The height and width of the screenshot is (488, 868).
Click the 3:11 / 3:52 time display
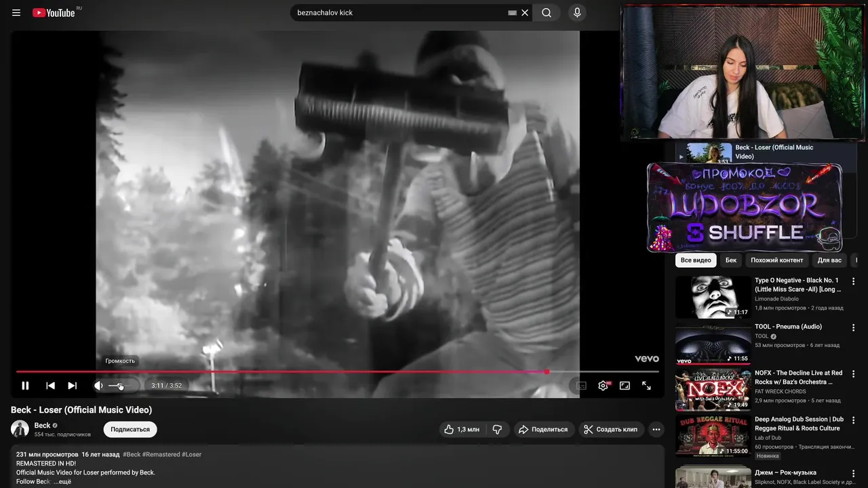point(166,386)
